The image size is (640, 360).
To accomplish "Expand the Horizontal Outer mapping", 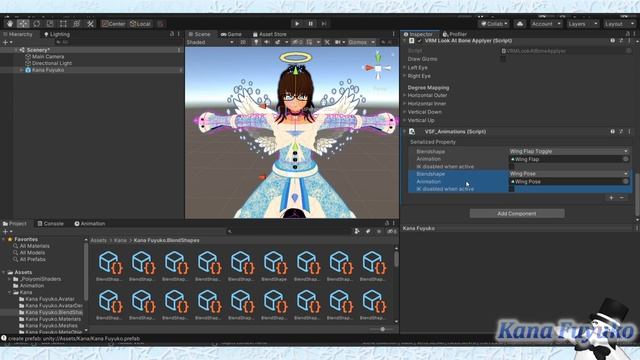I will [x=404, y=95].
